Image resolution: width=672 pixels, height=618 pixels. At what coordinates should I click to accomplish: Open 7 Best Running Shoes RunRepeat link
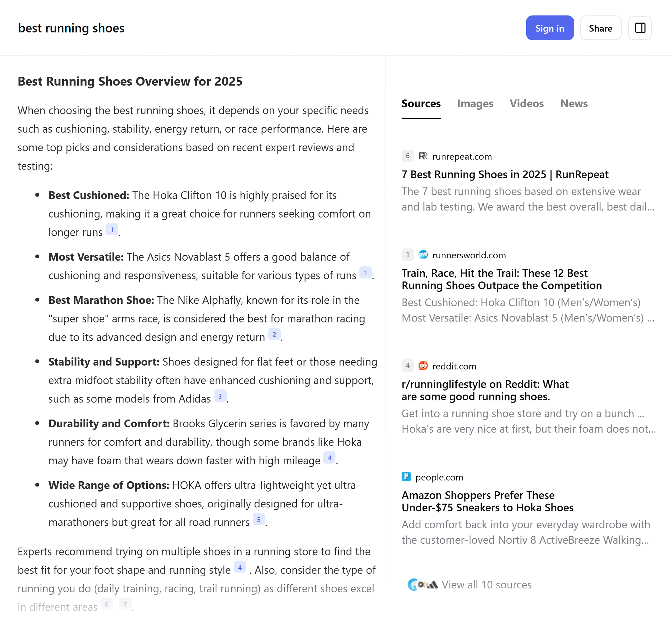coord(505,175)
